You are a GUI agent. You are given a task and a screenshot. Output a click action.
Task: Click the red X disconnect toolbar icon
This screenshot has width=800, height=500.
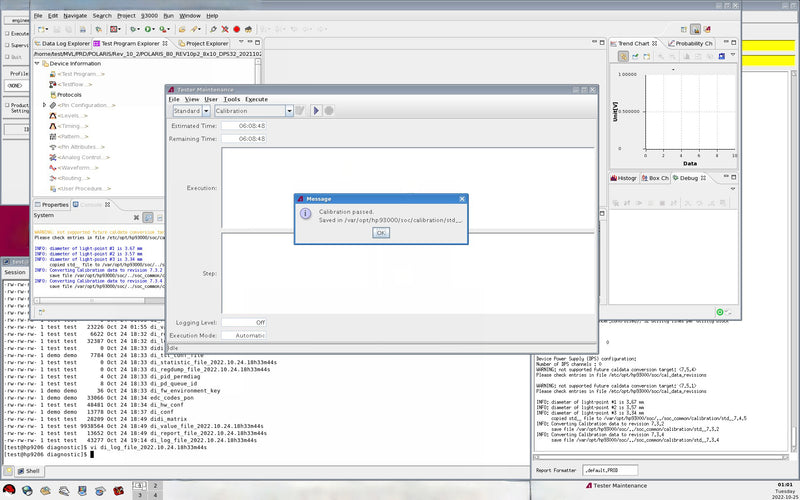(x=225, y=30)
